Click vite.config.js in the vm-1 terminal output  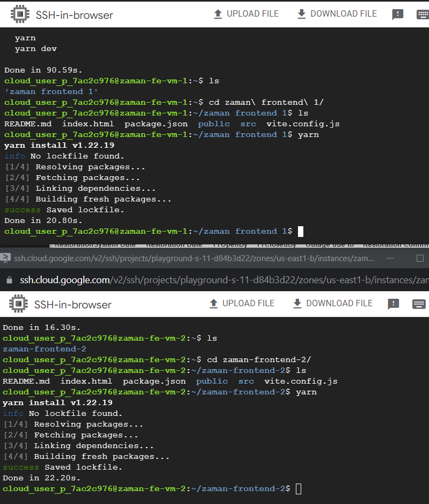pyautogui.click(x=303, y=124)
